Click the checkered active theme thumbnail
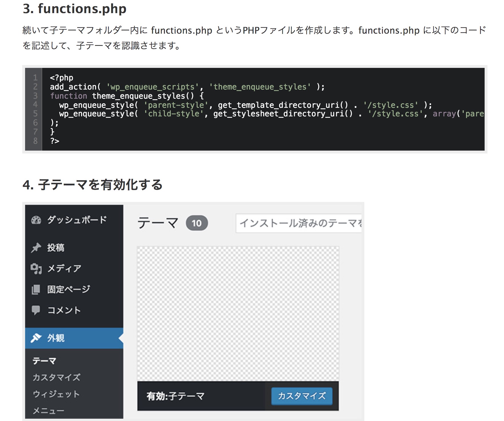The width and height of the screenshot is (504, 421). [x=238, y=313]
